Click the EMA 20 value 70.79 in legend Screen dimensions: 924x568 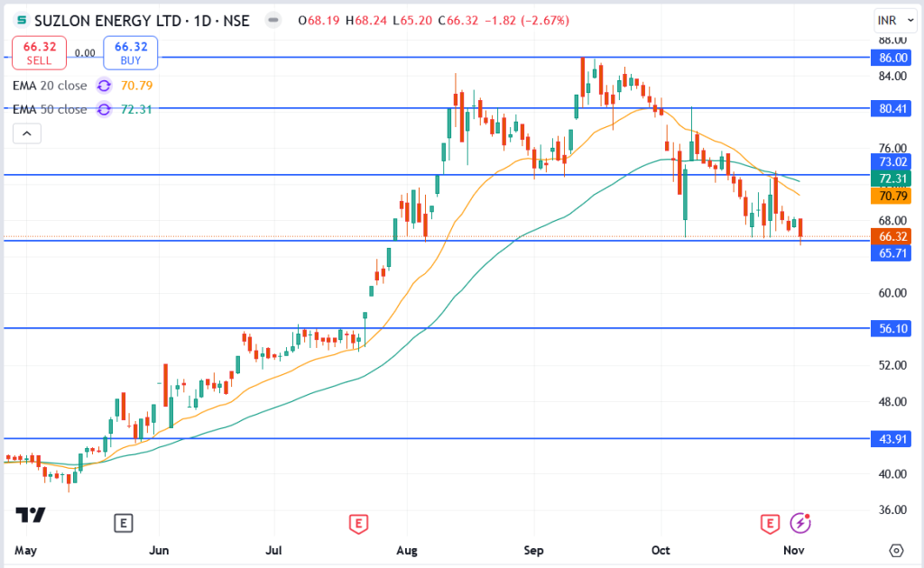click(x=137, y=86)
